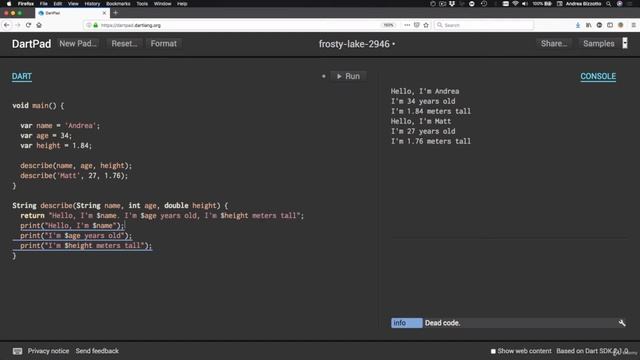Select the CONSOLE tab

(x=598, y=76)
